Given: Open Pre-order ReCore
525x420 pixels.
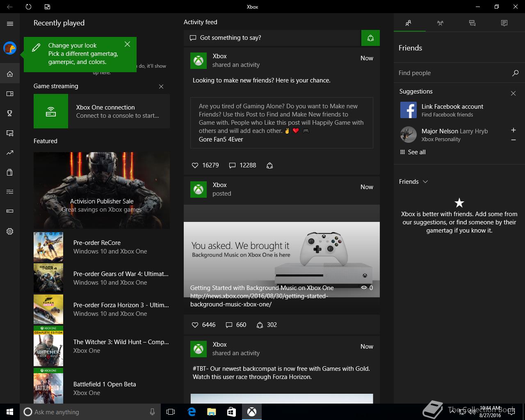Looking at the screenshot, I should pyautogui.click(x=102, y=247).
